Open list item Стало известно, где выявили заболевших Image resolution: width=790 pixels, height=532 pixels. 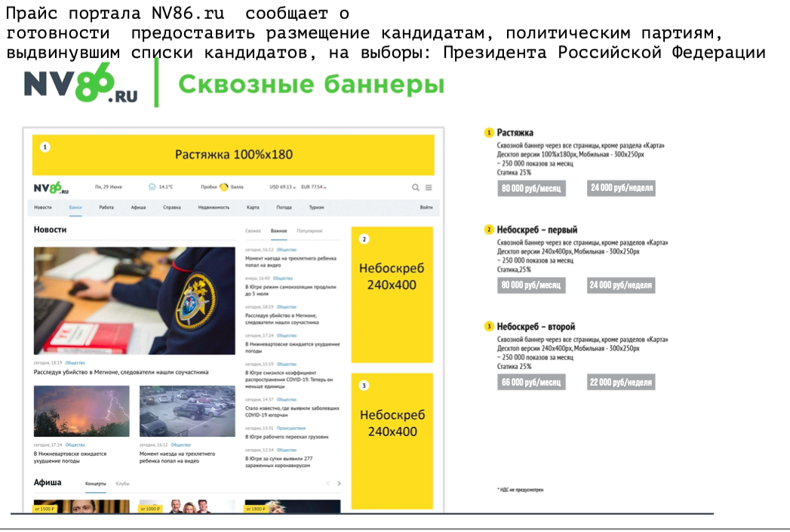[292, 411]
